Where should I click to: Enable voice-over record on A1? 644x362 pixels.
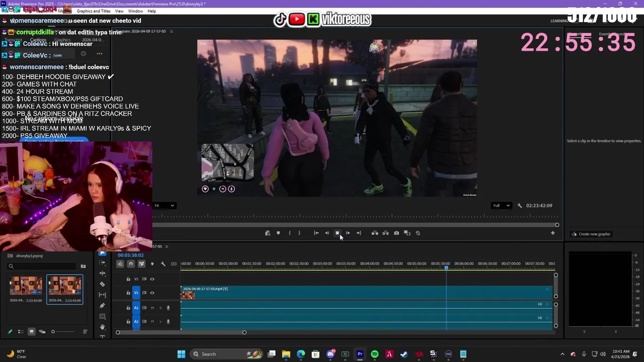tap(169, 308)
